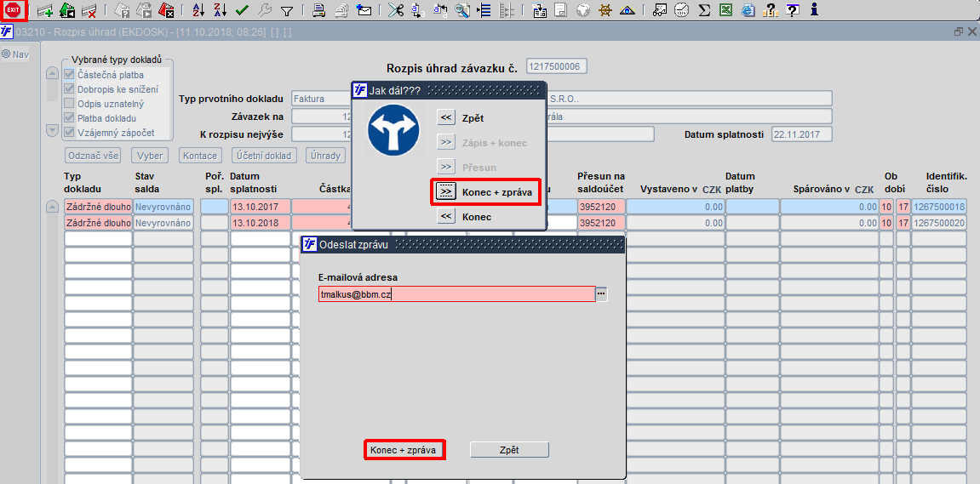Choose Konec in the Jak dál dialog

coord(445,217)
